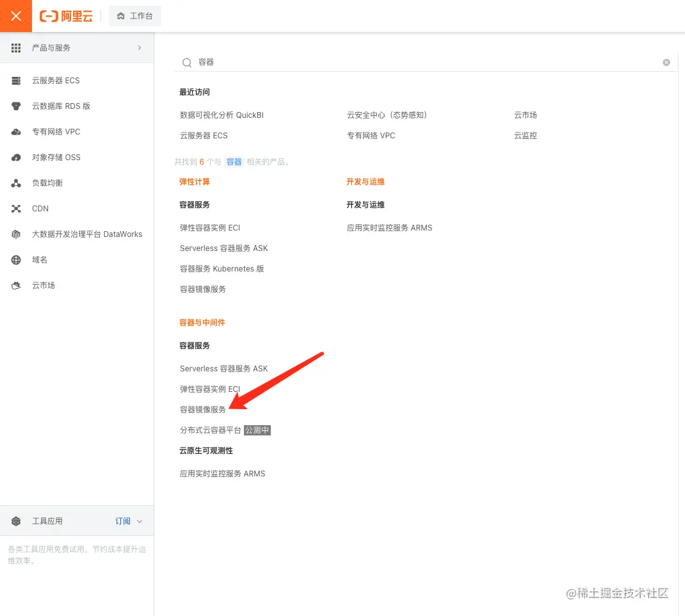Click the highlighted 容器 keyword tag
The image size is (685, 616).
[234, 162]
